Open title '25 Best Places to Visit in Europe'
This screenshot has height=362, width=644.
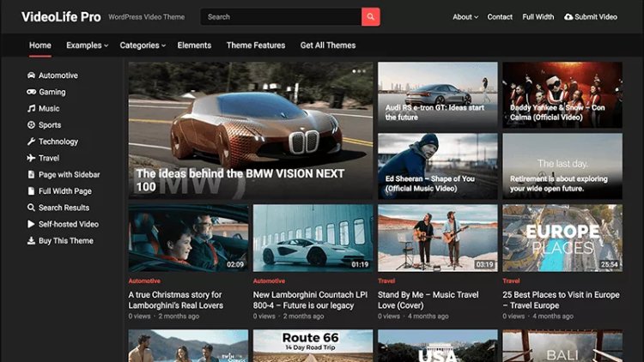[x=561, y=300]
